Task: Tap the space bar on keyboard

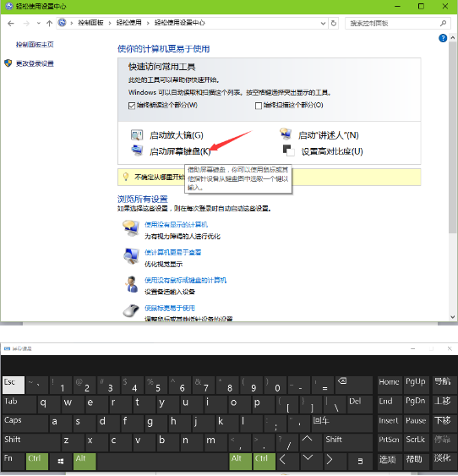Action: pyautogui.click(x=162, y=461)
